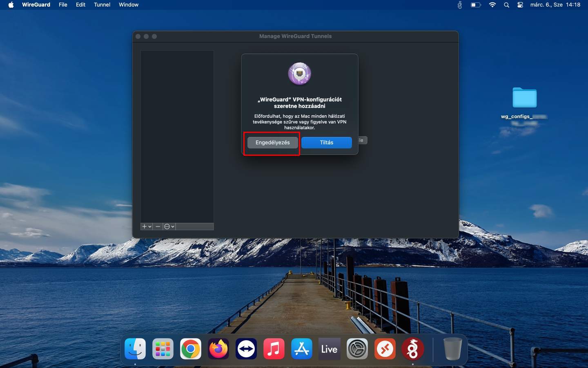Image resolution: width=588 pixels, height=368 pixels.
Task: Open the WireGuard app menu
Action: point(36,4)
